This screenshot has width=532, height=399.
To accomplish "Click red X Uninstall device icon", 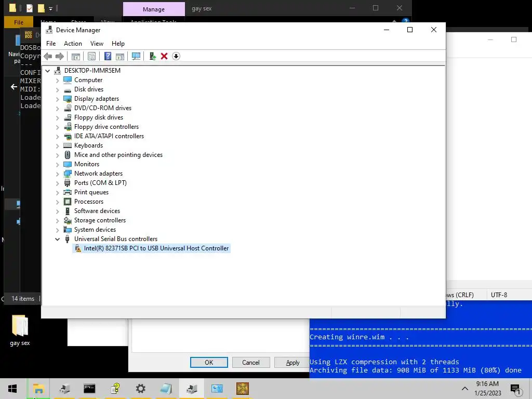I will coord(164,56).
